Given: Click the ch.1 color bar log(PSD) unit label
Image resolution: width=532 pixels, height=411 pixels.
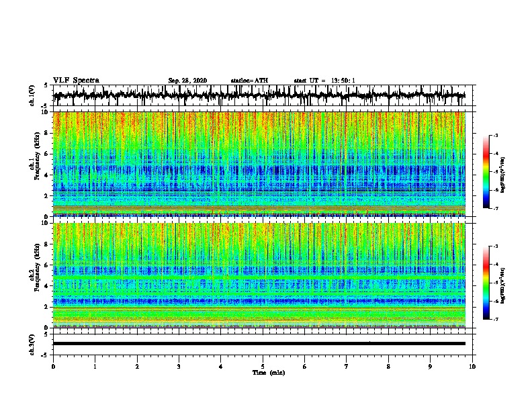Looking at the screenshot, I should point(503,175).
